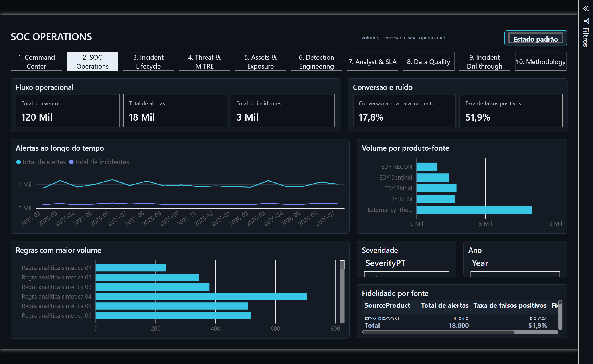Open the 7. Analyst & SLA page
The width and height of the screenshot is (593, 364).
pos(372,62)
